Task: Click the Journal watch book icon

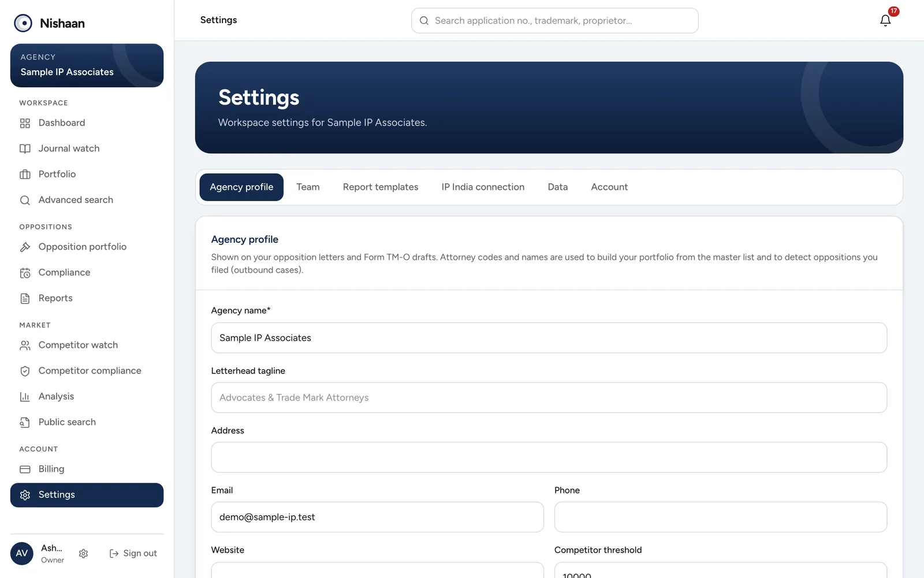Action: click(25, 149)
